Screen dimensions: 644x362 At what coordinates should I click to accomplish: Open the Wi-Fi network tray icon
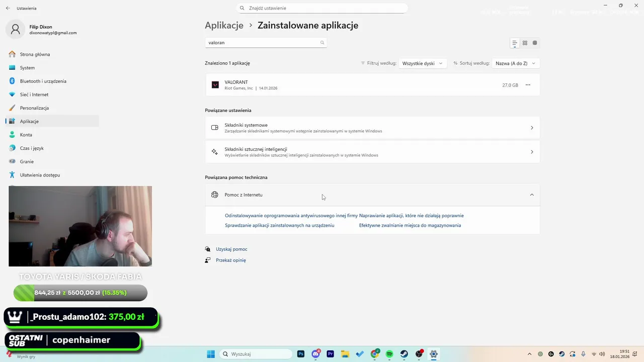pyautogui.click(x=594, y=354)
